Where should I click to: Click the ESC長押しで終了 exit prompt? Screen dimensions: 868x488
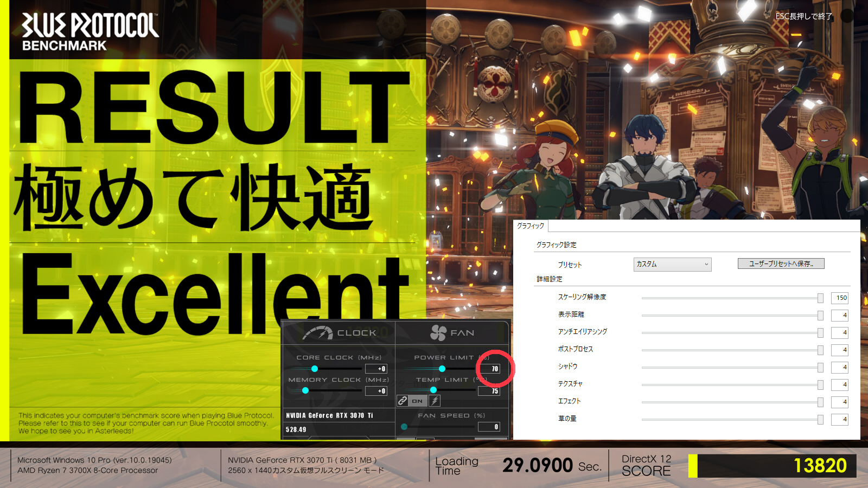803,16
